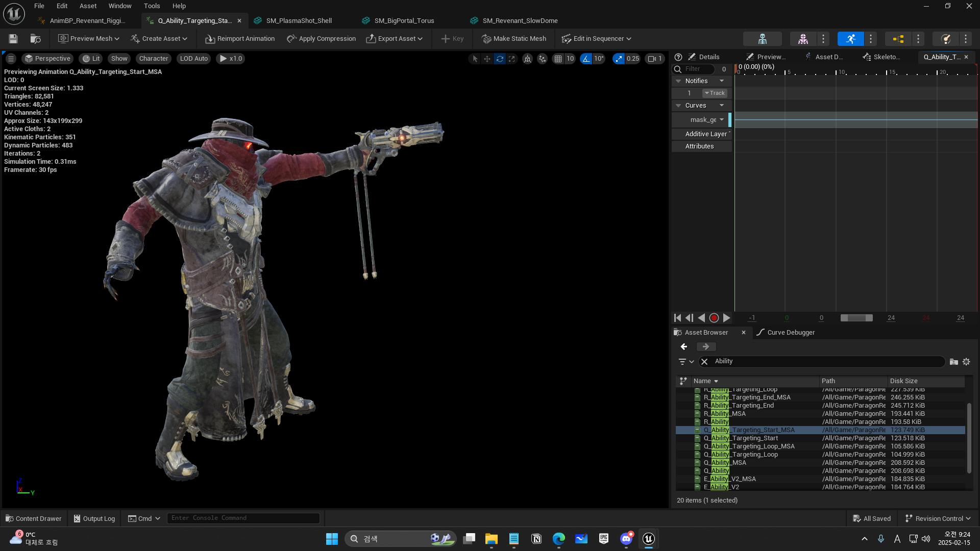Collapse the Notifies section

[x=678, y=81]
